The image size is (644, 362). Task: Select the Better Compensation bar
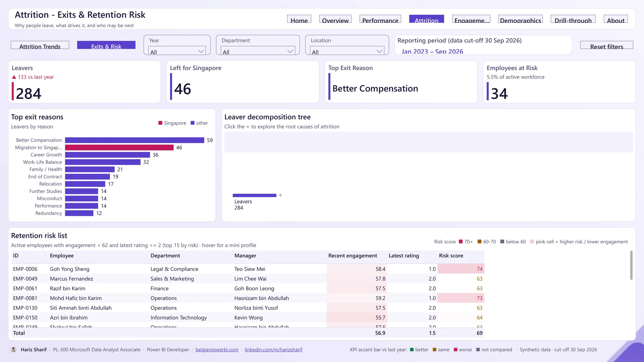(135, 140)
